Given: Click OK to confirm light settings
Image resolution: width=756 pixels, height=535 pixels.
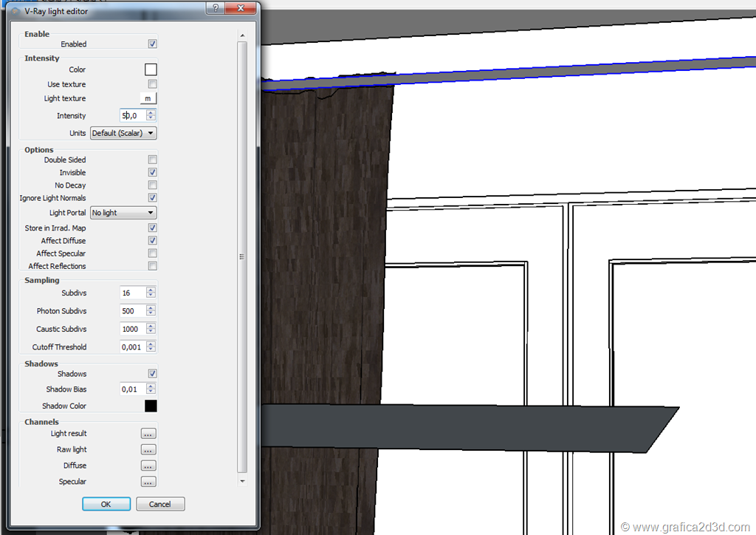Looking at the screenshot, I should [x=106, y=504].
